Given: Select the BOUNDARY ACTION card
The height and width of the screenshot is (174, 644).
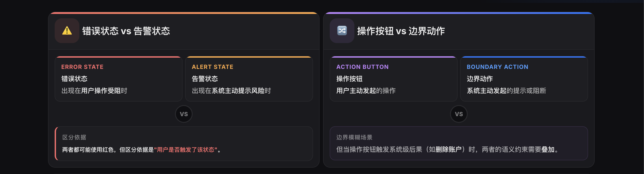Looking at the screenshot, I should [x=524, y=79].
